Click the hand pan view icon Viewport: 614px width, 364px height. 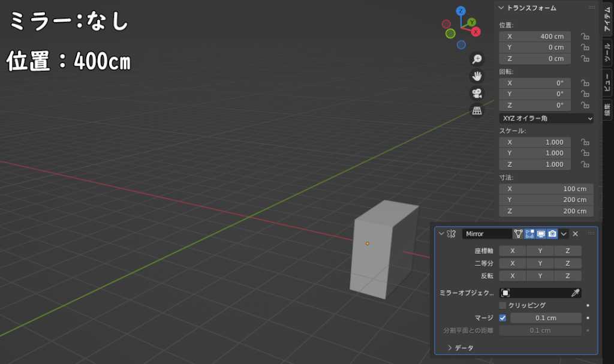[x=477, y=76]
